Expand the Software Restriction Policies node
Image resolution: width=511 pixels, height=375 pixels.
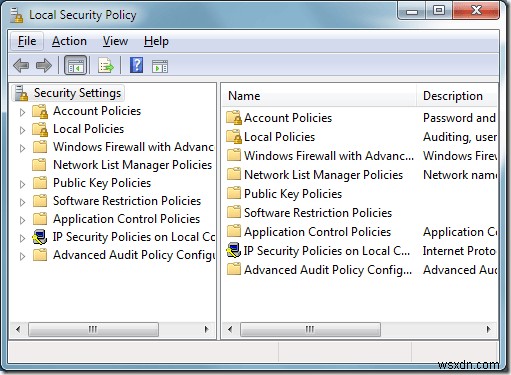[22, 202]
